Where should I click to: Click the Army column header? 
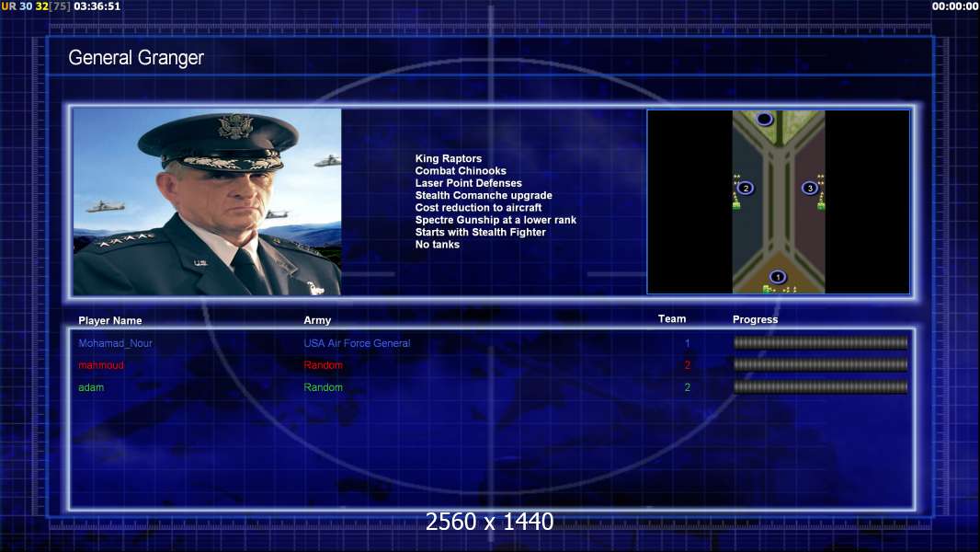pos(317,320)
